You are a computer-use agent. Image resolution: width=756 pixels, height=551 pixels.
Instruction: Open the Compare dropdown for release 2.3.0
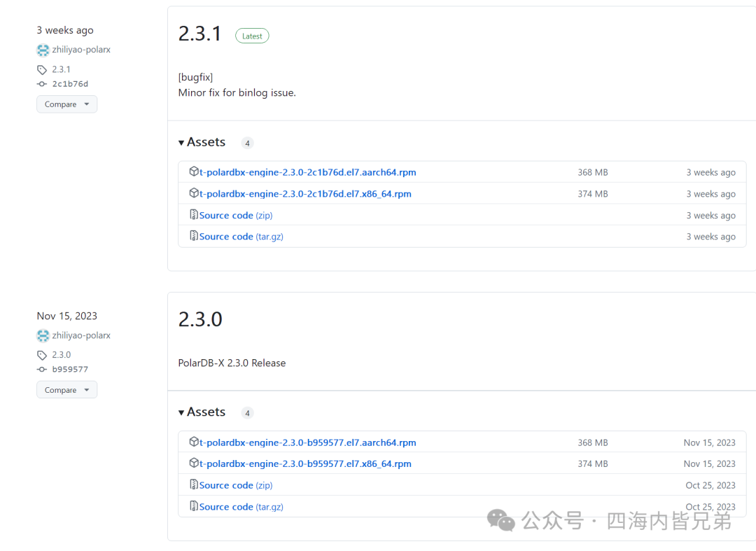pos(67,389)
